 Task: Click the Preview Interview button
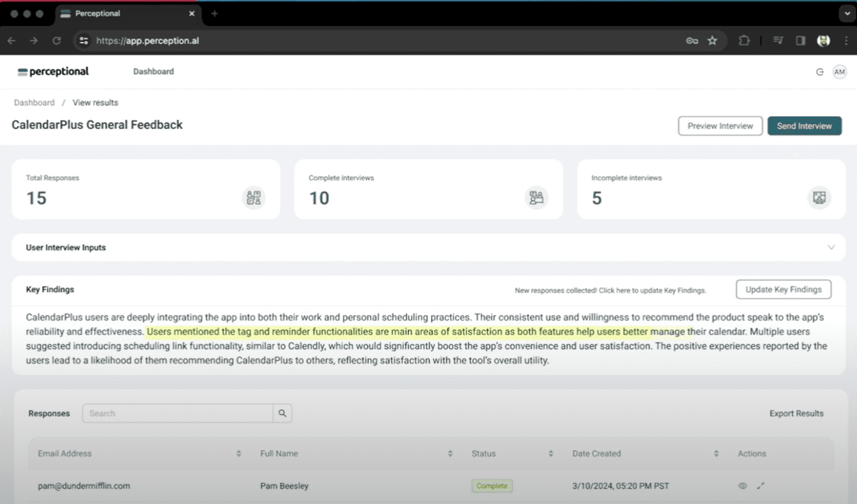(720, 126)
